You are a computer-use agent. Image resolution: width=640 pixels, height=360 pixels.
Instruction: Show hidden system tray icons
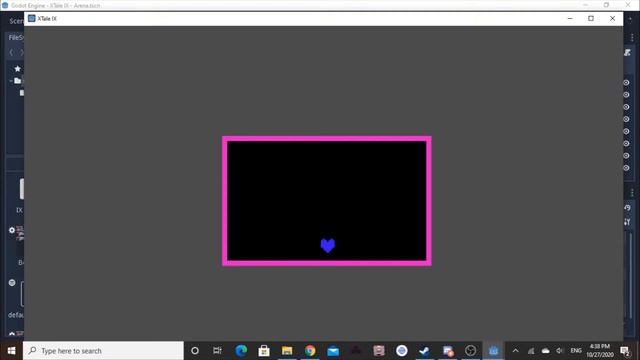click(x=516, y=351)
